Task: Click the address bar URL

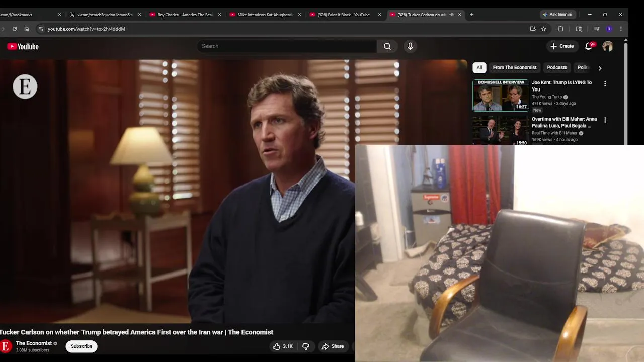Action: (87, 29)
